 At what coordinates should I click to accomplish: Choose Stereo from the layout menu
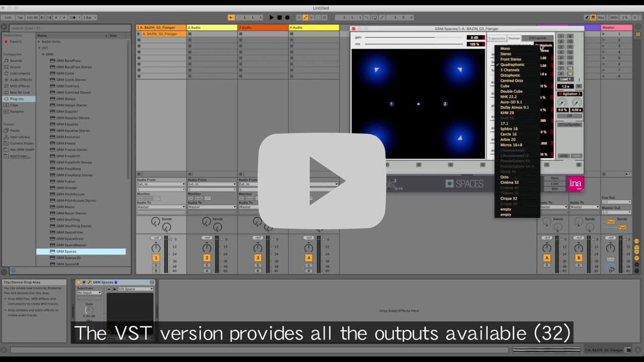coord(506,54)
